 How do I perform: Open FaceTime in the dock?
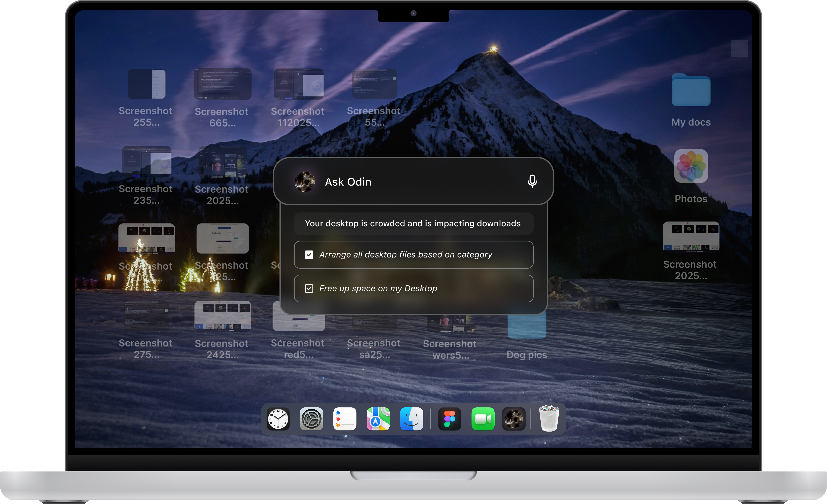click(483, 419)
